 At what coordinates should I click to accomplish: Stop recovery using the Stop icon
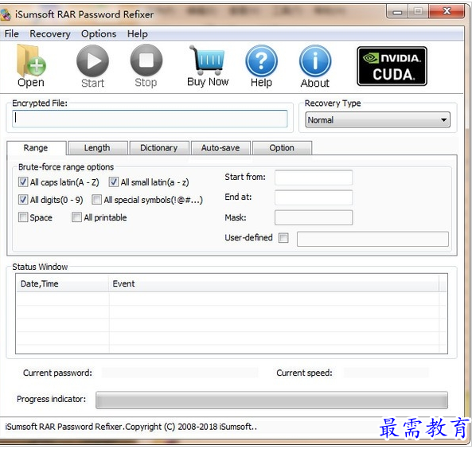(x=146, y=65)
